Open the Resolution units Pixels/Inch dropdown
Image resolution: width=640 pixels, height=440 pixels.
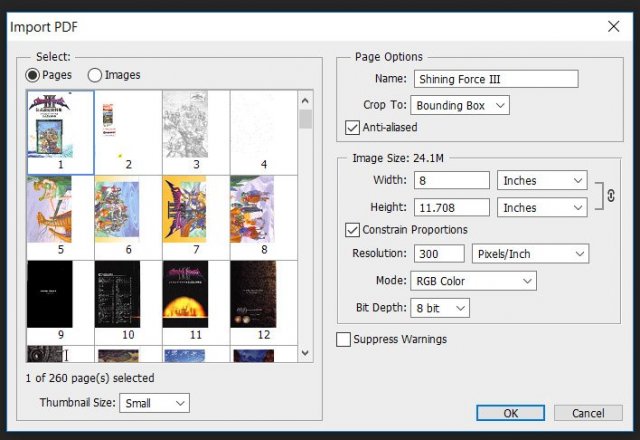[x=530, y=254]
